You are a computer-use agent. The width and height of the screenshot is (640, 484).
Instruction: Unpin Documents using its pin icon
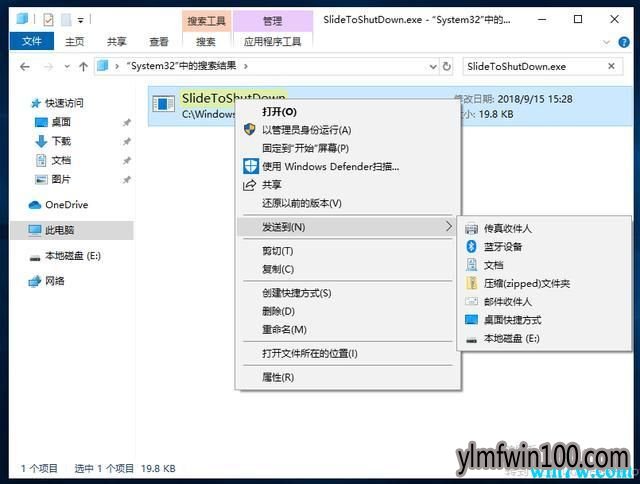127,160
